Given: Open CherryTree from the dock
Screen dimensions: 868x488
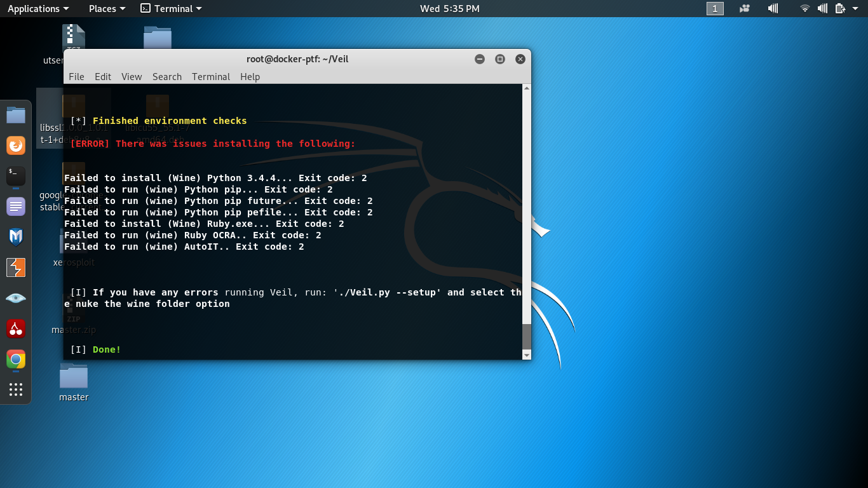Looking at the screenshot, I should 16,328.
